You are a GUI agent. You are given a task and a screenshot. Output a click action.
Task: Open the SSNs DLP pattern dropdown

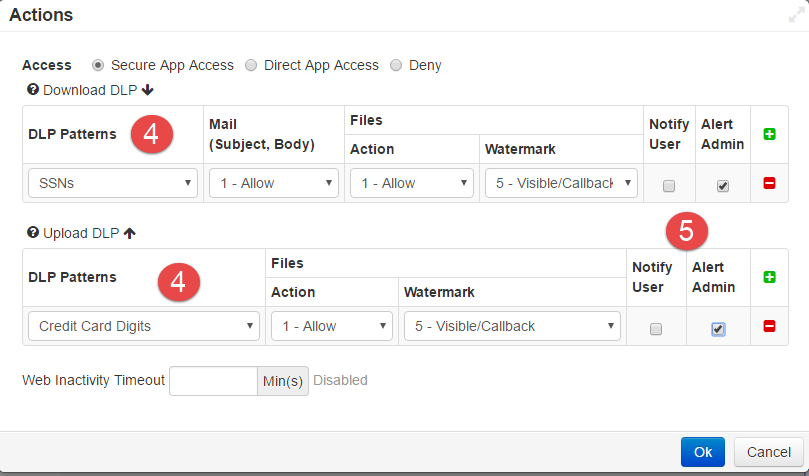click(x=113, y=183)
